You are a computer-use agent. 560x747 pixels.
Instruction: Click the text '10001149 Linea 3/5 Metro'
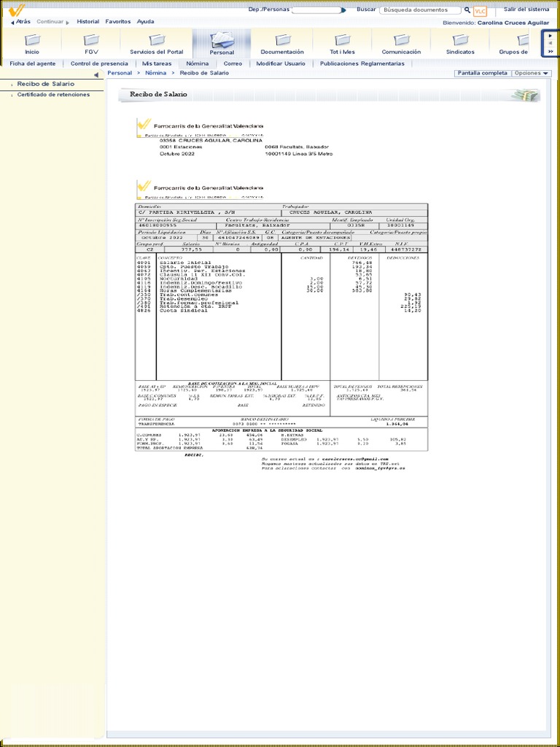[x=298, y=154]
